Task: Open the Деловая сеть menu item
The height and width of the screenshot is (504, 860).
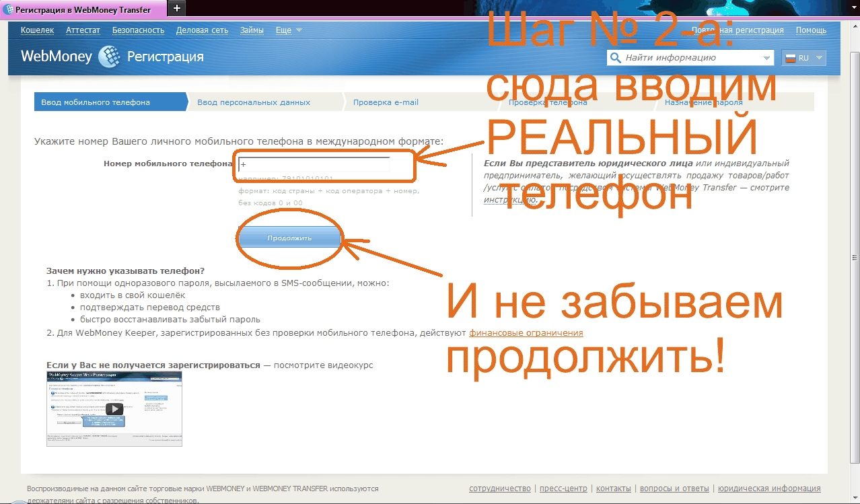Action: pos(202,30)
